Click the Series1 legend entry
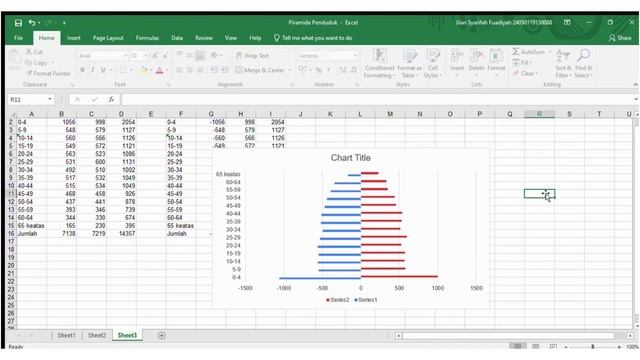Screen dimensions: 640x360 point(366,300)
